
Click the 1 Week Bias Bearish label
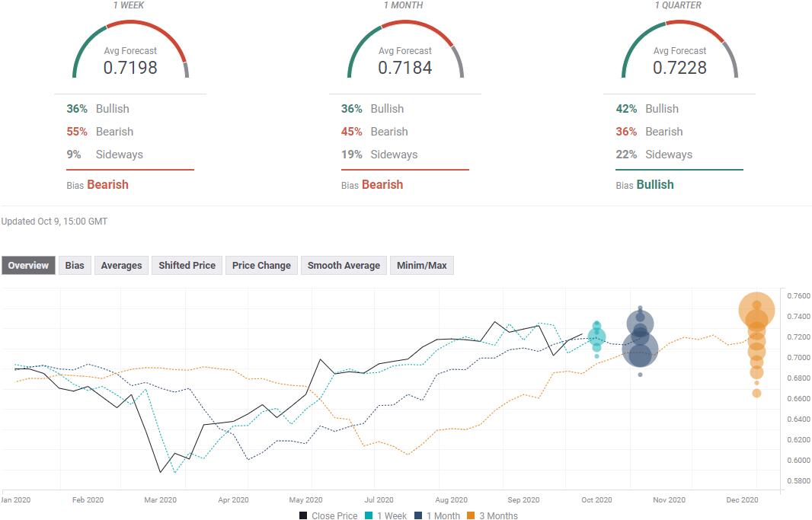[98, 185]
